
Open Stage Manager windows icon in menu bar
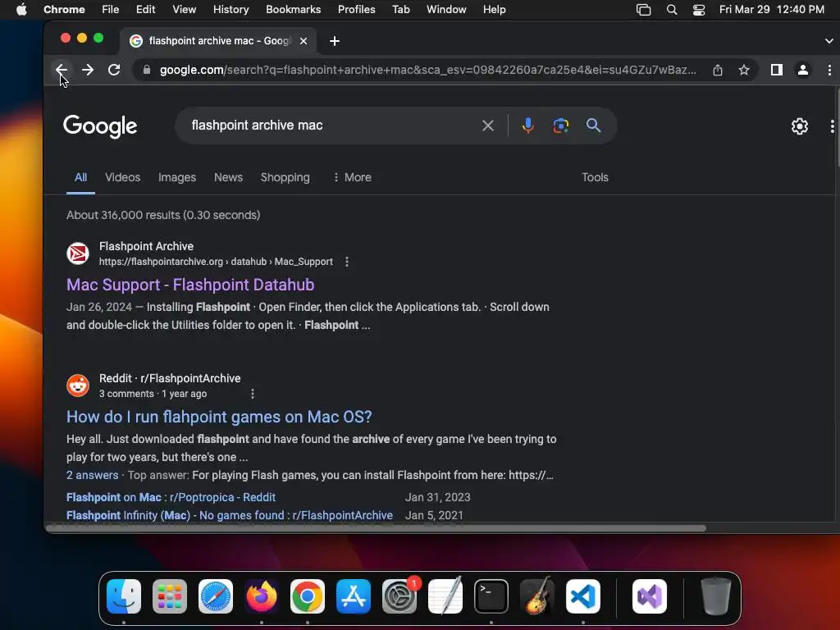(643, 10)
